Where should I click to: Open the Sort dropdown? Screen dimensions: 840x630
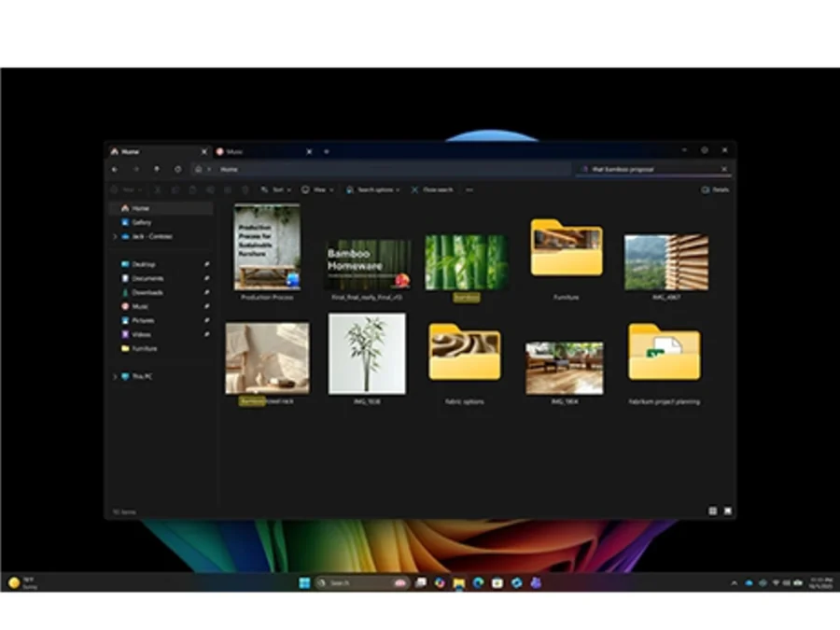pyautogui.click(x=276, y=189)
